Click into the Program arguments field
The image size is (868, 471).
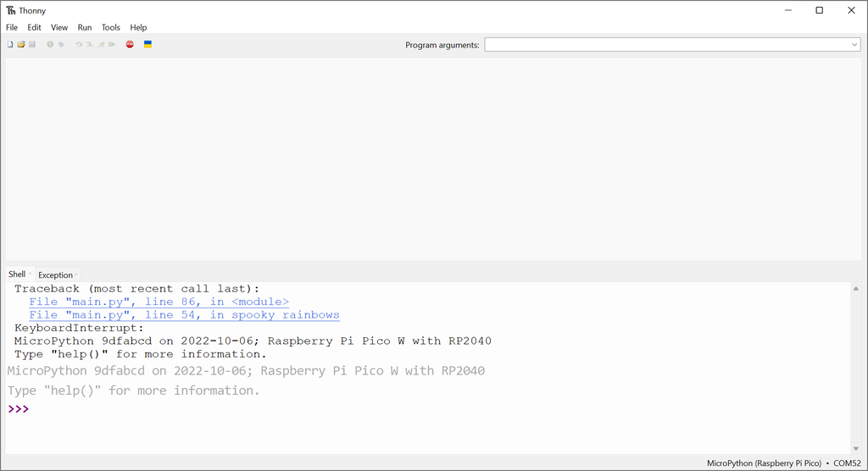pyautogui.click(x=665, y=45)
